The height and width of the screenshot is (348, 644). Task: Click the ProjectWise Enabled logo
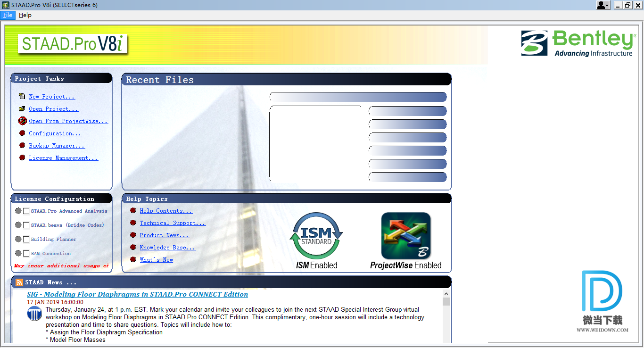[406, 236]
